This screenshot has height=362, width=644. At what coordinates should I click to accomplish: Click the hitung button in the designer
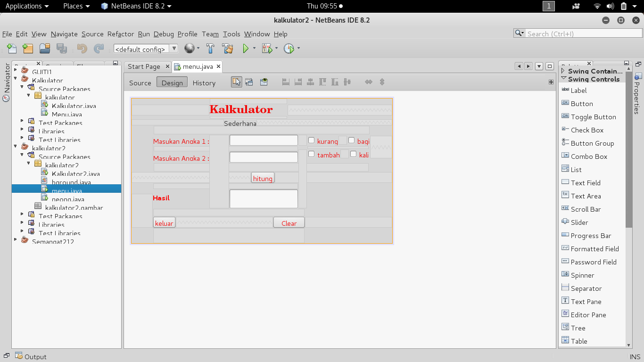point(263,178)
